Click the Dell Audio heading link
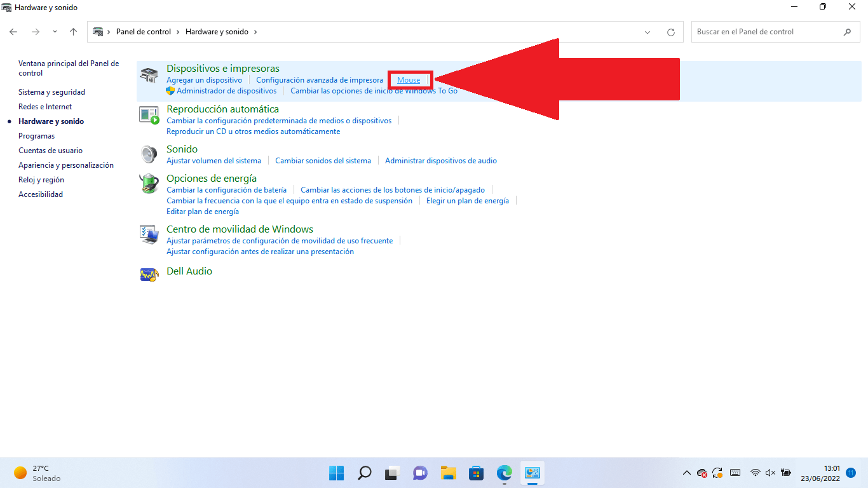This screenshot has width=868, height=488. pyautogui.click(x=189, y=271)
